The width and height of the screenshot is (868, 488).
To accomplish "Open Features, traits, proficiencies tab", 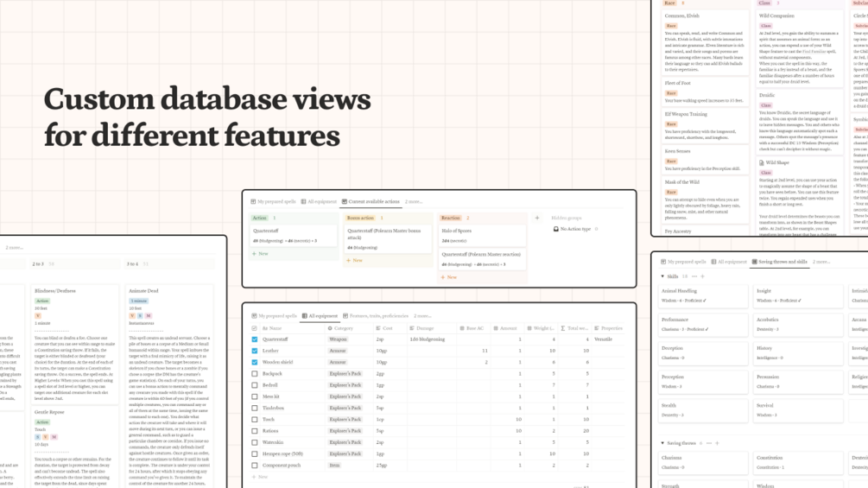I will 376,316.
